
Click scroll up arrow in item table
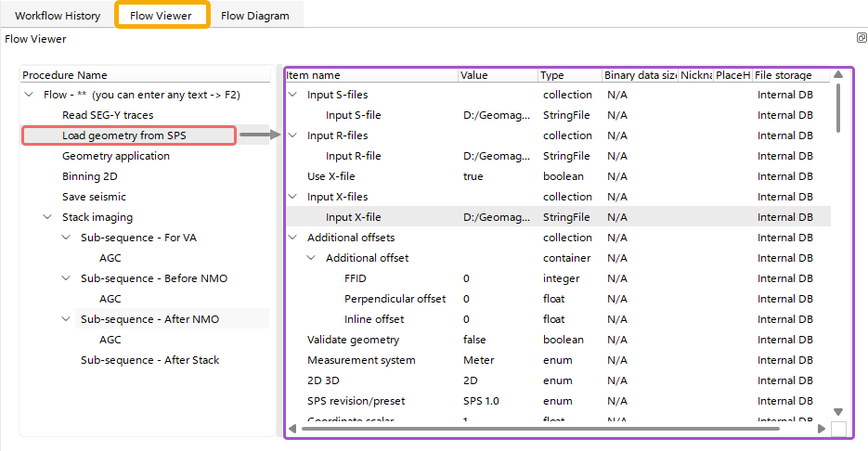tap(838, 74)
